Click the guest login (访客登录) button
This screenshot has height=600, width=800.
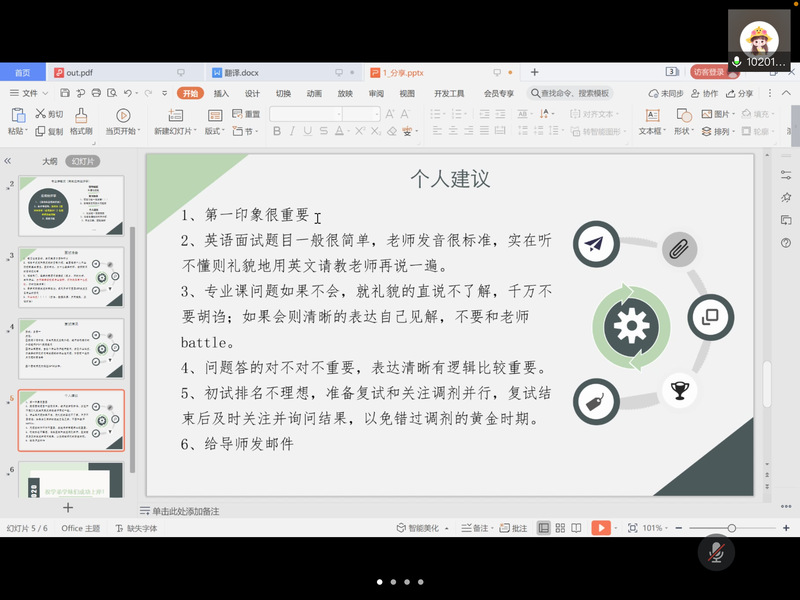click(709, 72)
